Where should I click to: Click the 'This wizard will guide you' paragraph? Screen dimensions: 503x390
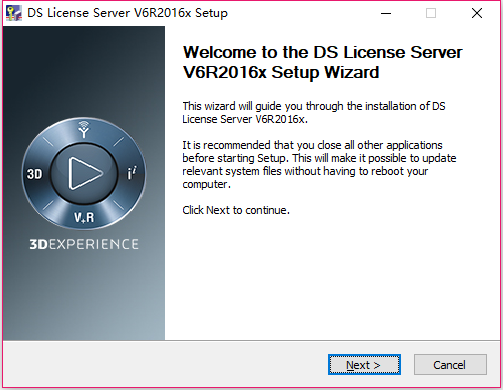[x=314, y=113]
